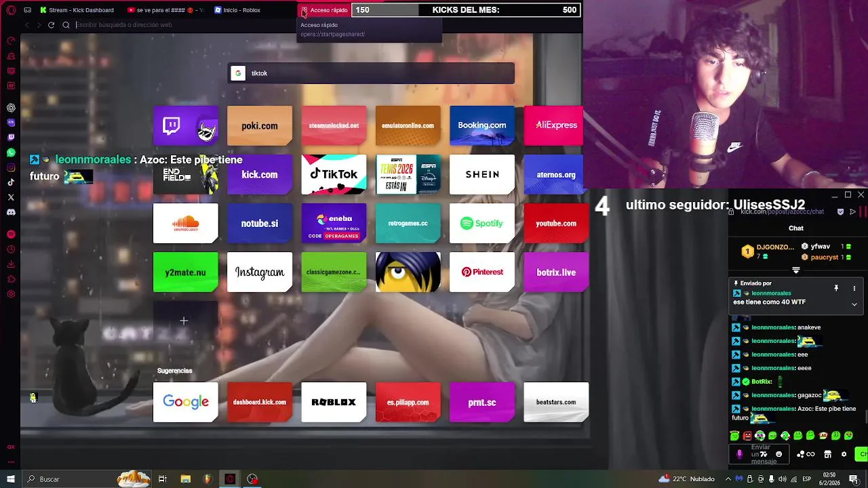
Task: Open the AliExpress speed dial tile
Action: 553,125
